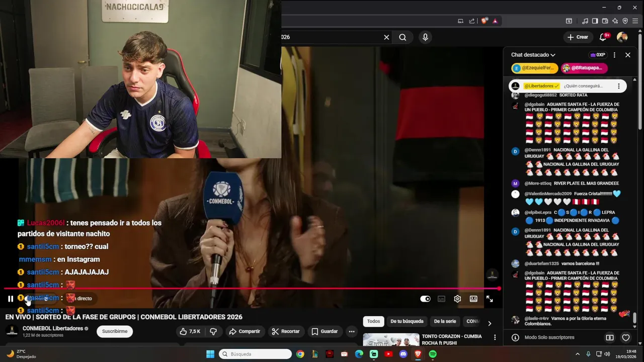Open Discord from the taskbar
This screenshot has width=644, height=362.
point(403,354)
